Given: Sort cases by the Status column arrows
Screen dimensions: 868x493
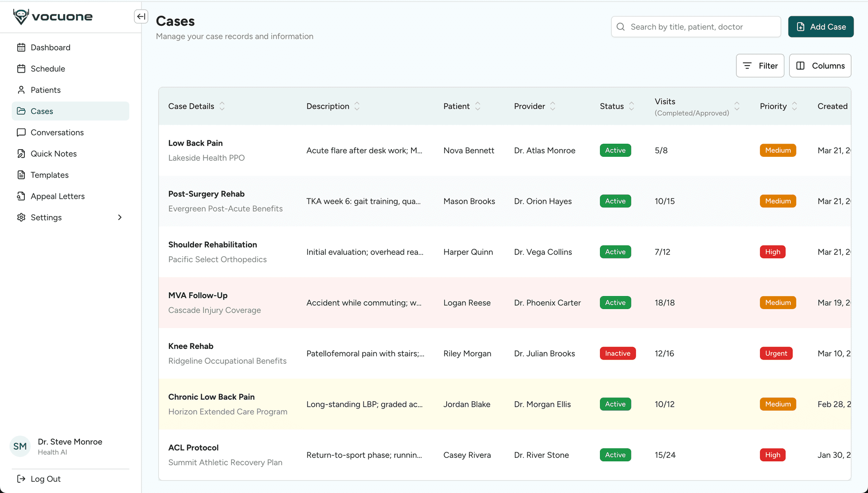Looking at the screenshot, I should coord(632,106).
